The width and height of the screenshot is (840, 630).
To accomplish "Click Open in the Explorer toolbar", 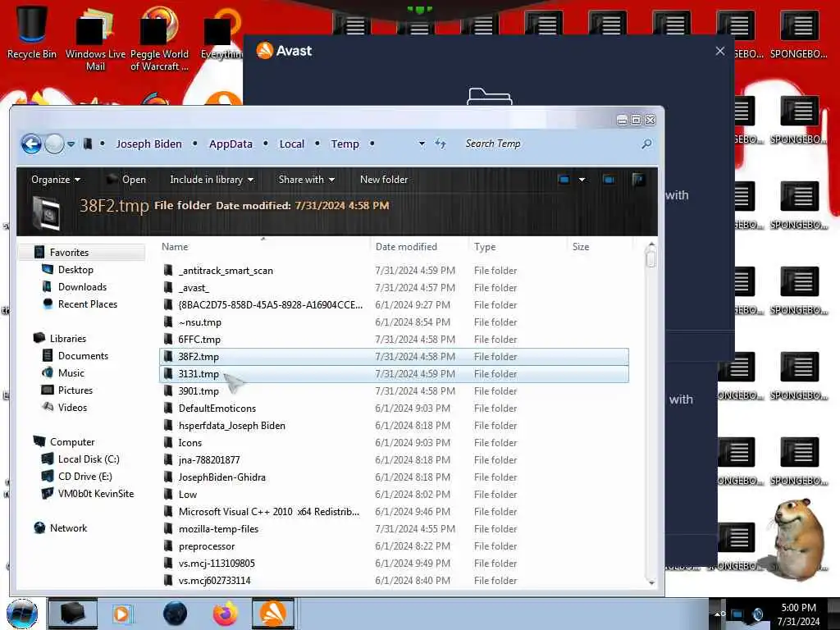I will coord(126,180).
